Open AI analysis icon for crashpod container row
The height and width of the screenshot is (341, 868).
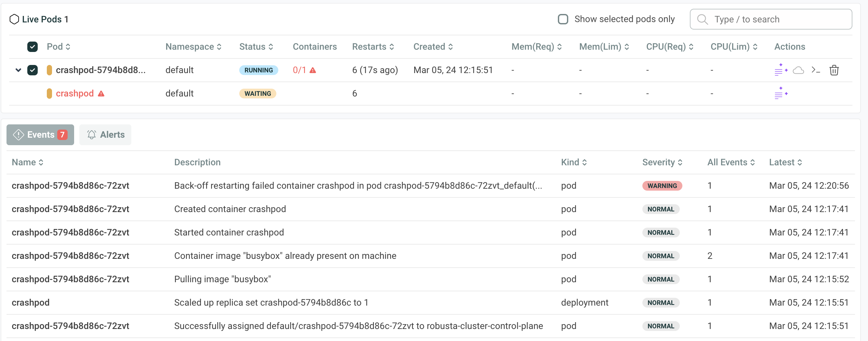(x=781, y=93)
